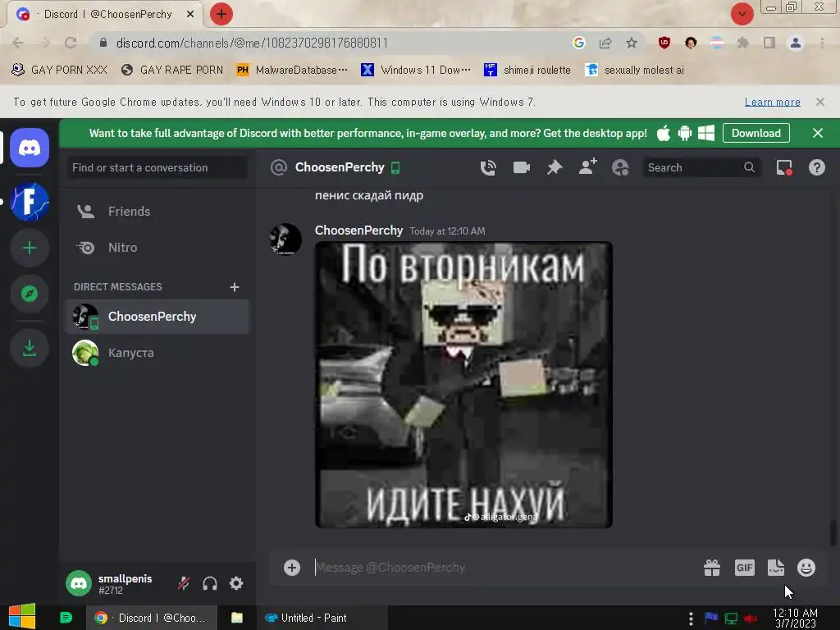The width and height of the screenshot is (840, 630).
Task: Open the GIF picker
Action: point(745,568)
